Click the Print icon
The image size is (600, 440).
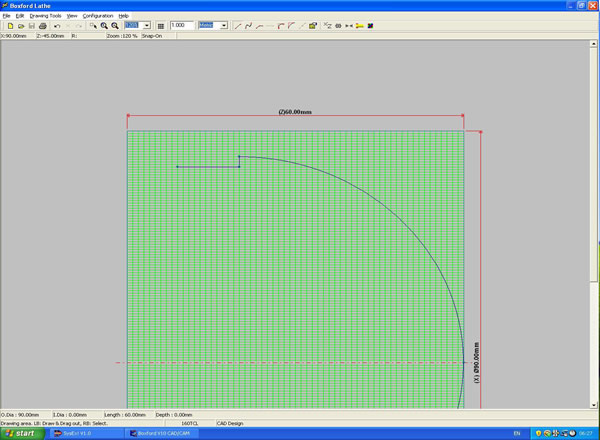pos(43,25)
